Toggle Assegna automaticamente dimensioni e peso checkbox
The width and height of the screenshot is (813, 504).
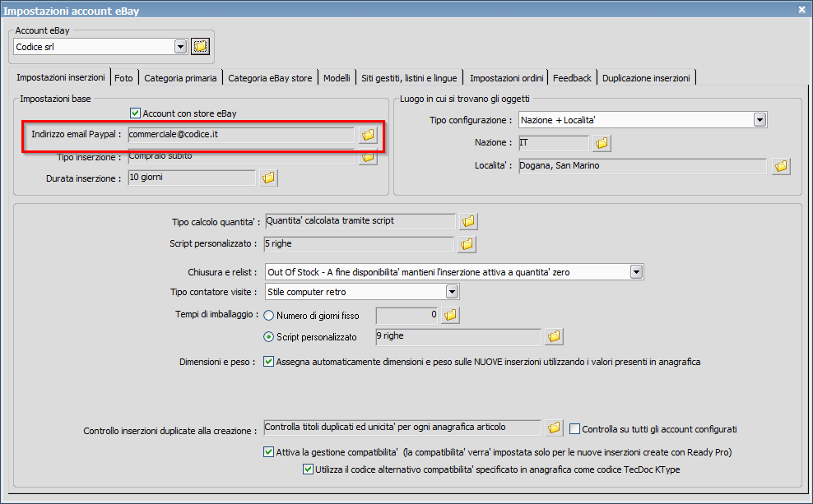(x=268, y=362)
